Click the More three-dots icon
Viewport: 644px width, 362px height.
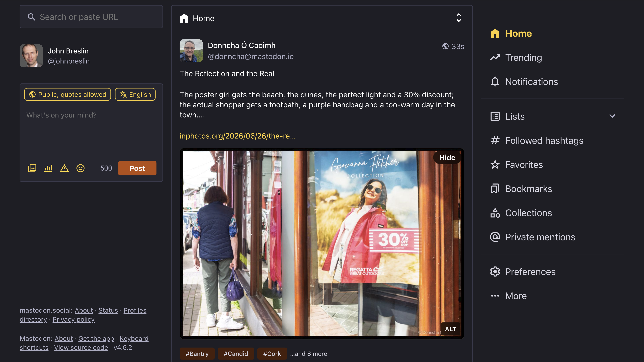click(x=495, y=296)
